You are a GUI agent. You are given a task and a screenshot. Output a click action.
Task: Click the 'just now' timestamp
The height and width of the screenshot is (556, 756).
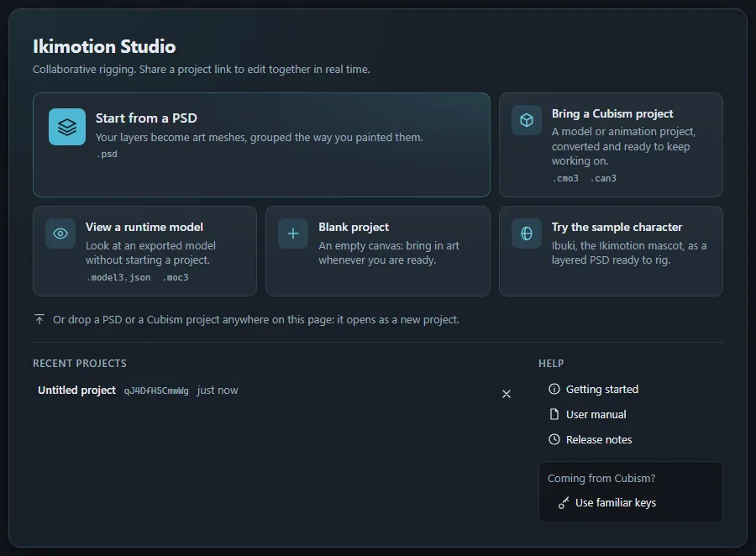(218, 390)
